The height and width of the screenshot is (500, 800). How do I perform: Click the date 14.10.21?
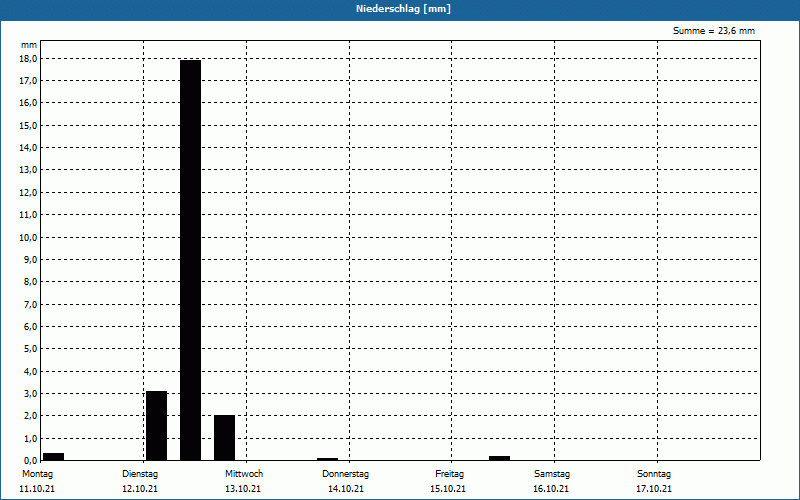click(346, 489)
